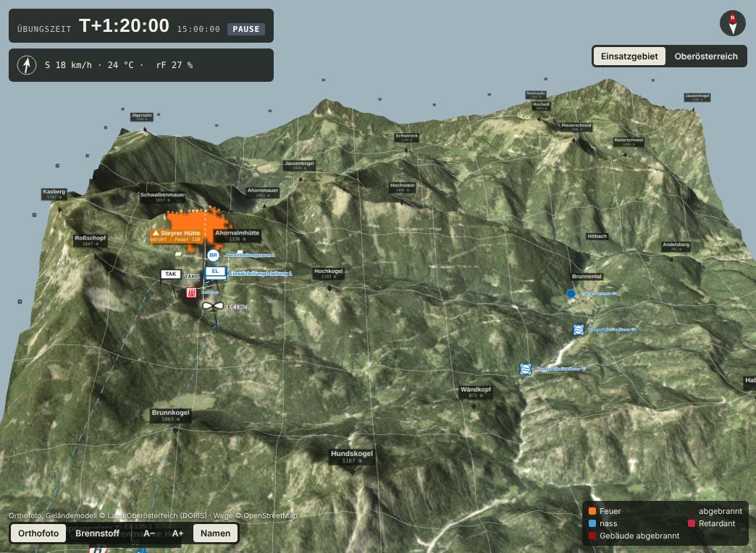This screenshot has height=553, width=756.
Task: Click the blue hydrant dot near Brunnental
Action: coord(571,294)
